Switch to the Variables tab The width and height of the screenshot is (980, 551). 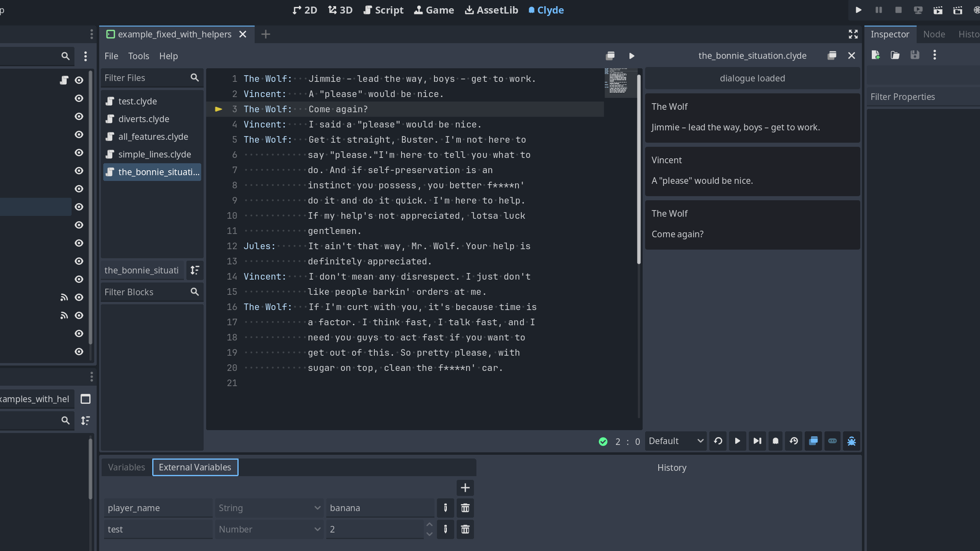click(127, 467)
